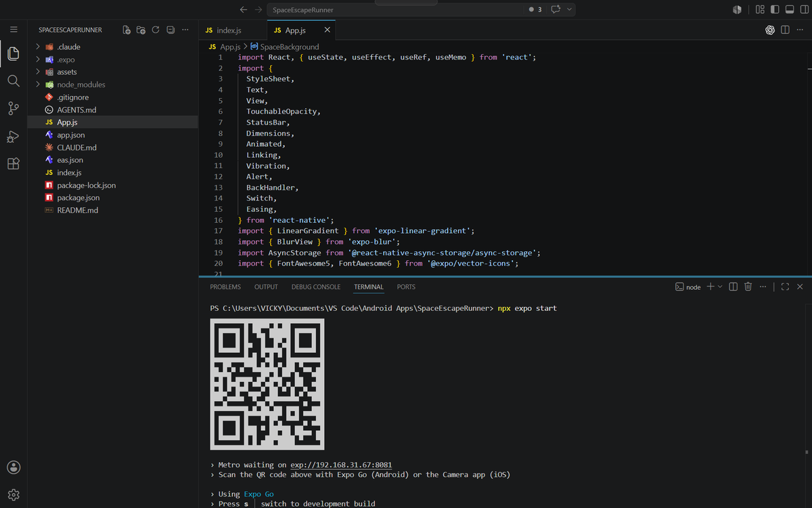Switch to the DEBUG CONSOLE panel tab
Viewport: 812px width, 508px height.
(x=316, y=287)
